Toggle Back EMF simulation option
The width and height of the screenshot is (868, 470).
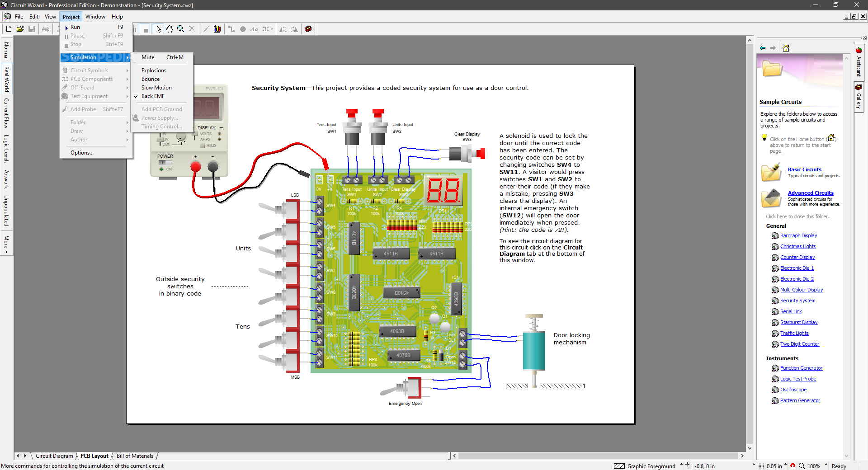163,96
